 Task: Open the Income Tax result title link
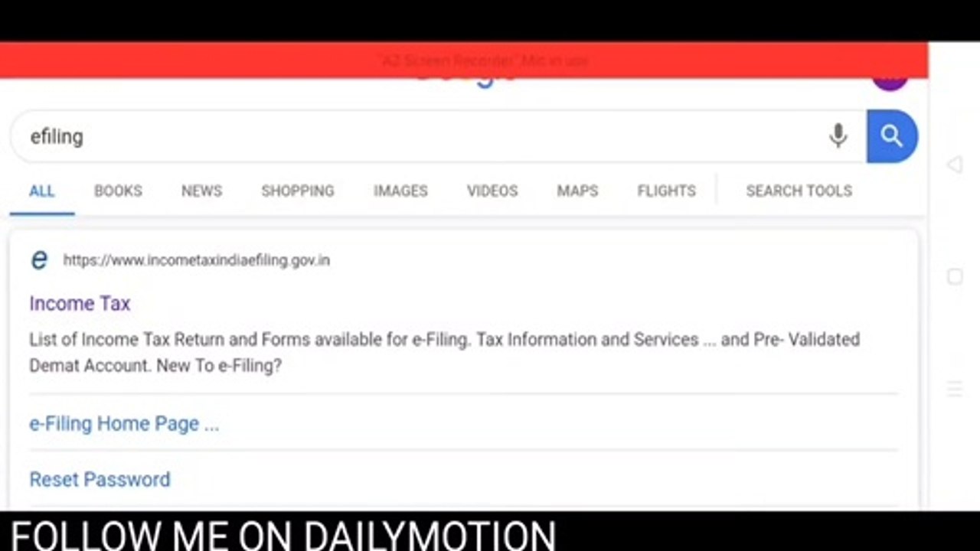[x=80, y=303]
